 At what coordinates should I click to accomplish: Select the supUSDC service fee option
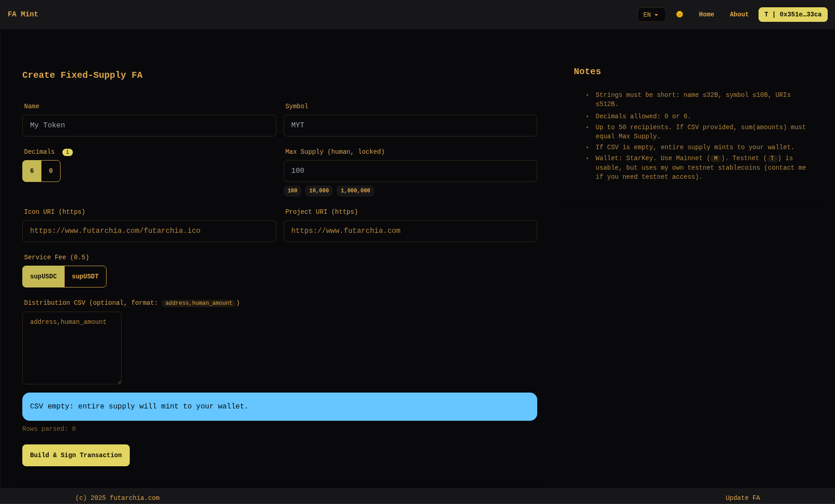tap(43, 276)
